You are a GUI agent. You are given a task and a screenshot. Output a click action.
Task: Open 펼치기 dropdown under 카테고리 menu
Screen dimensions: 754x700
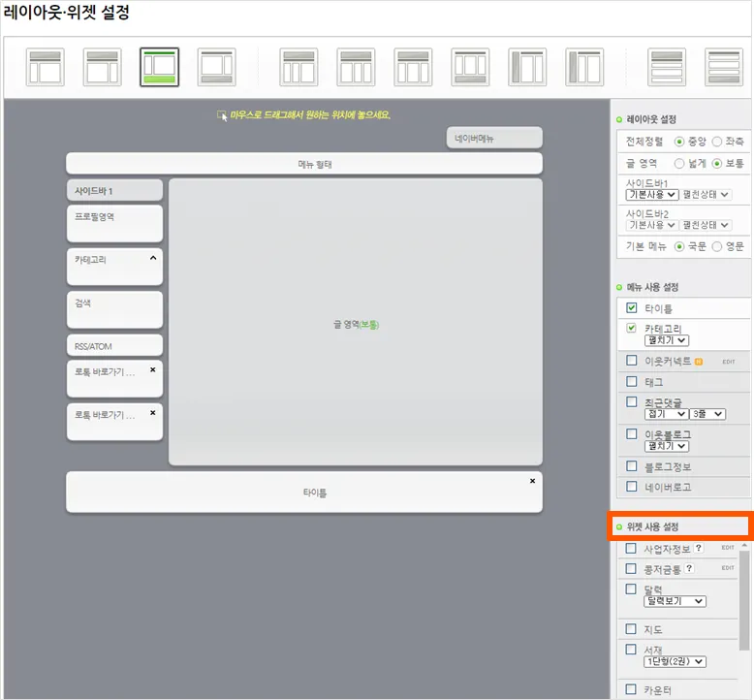coord(667,340)
